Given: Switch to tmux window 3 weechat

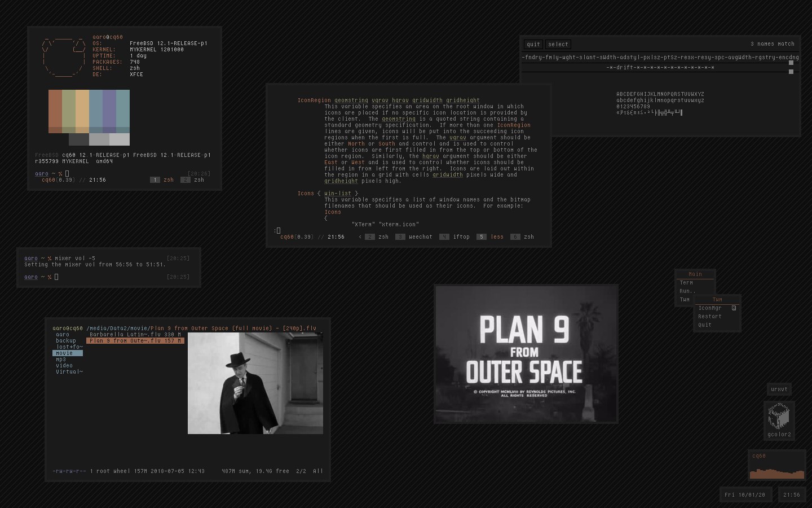Looking at the screenshot, I should point(414,237).
